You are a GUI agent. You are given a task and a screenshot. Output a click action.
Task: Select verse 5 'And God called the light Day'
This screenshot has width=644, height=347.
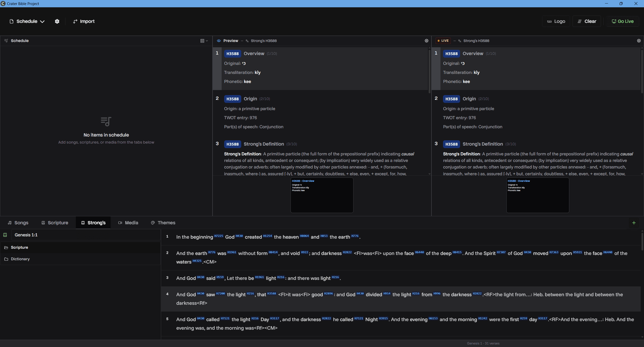coord(401,324)
